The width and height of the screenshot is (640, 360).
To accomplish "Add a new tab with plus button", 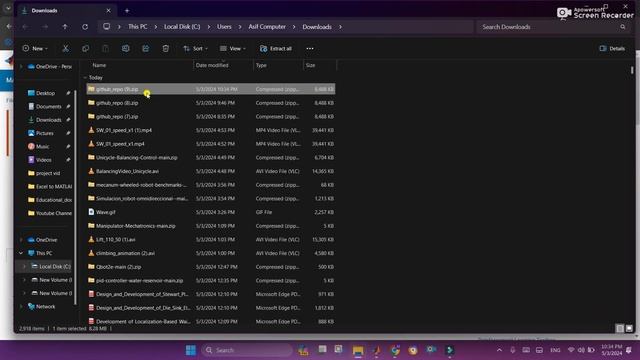I will pyautogui.click(x=127, y=11).
